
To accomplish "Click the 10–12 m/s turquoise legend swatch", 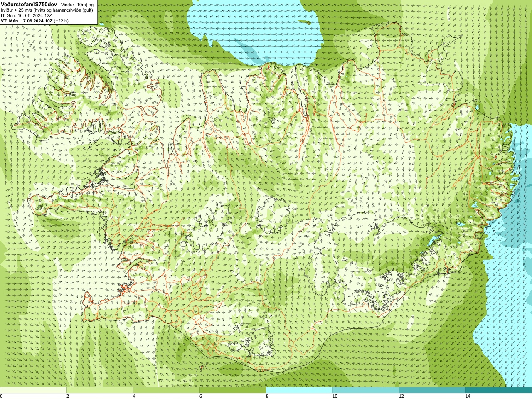I will click(366, 390).
